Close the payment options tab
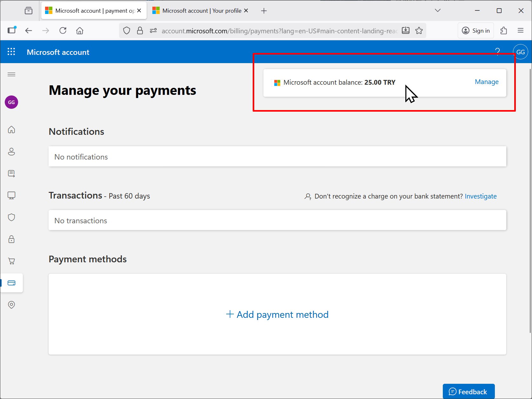 tap(139, 10)
